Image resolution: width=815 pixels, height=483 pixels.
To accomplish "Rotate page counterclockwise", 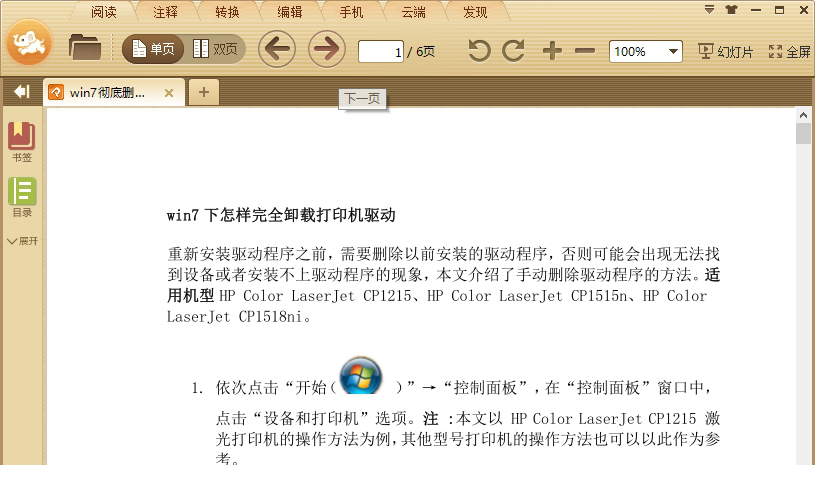I will (x=480, y=51).
